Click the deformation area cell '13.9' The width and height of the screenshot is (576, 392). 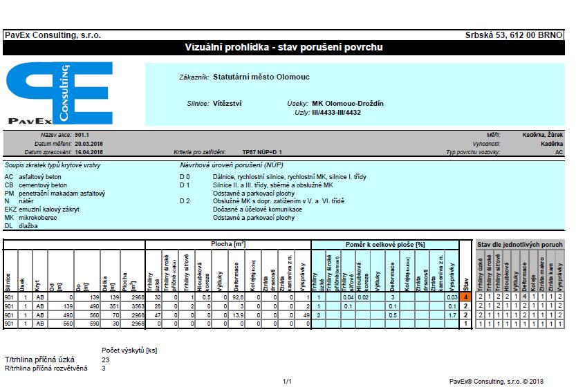(x=236, y=315)
